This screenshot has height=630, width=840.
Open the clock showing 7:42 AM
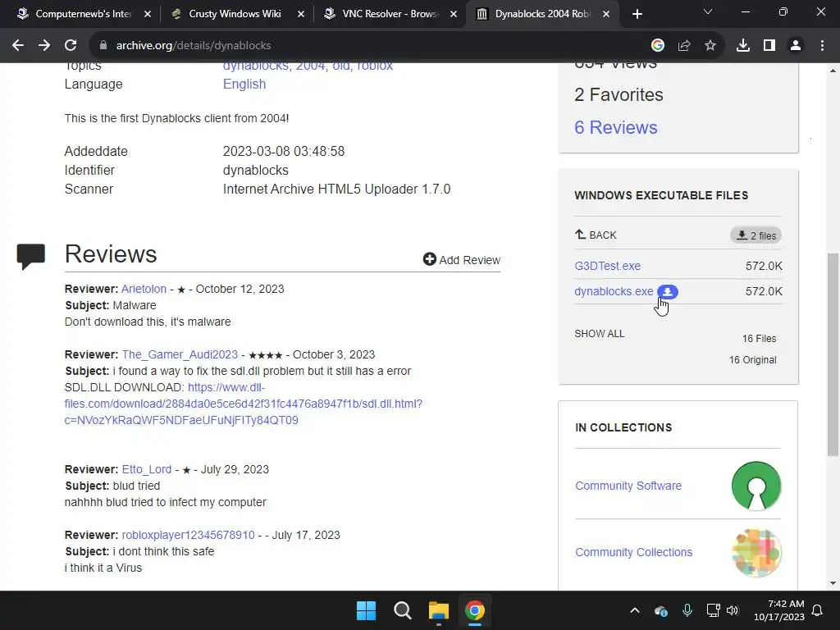[779, 610]
